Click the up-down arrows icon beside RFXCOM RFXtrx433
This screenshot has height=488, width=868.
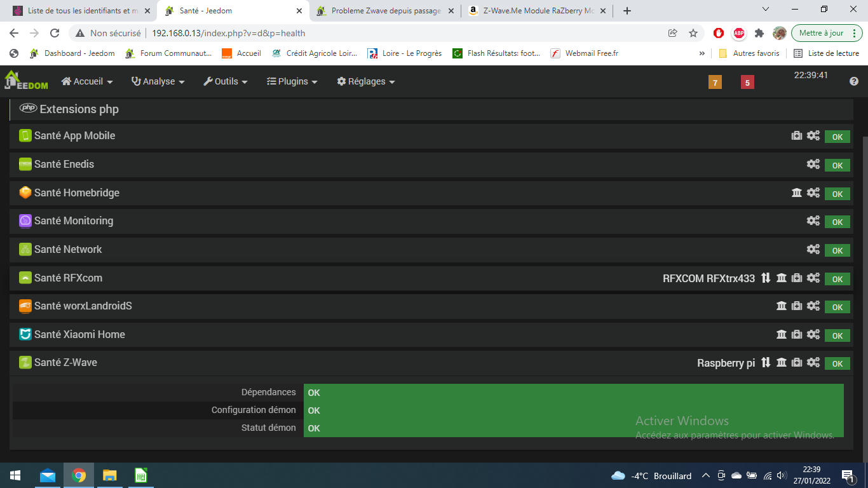point(766,278)
